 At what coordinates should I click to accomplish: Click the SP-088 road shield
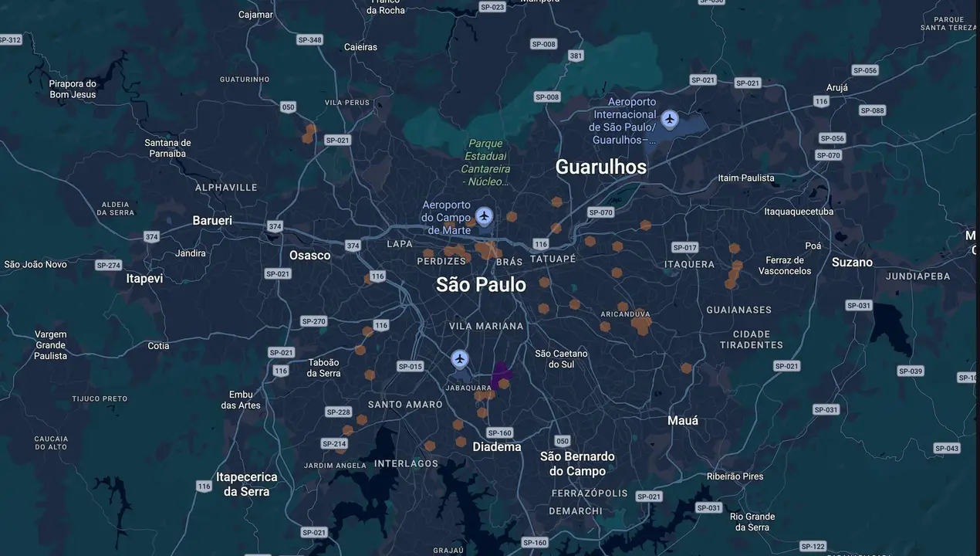coord(872,110)
